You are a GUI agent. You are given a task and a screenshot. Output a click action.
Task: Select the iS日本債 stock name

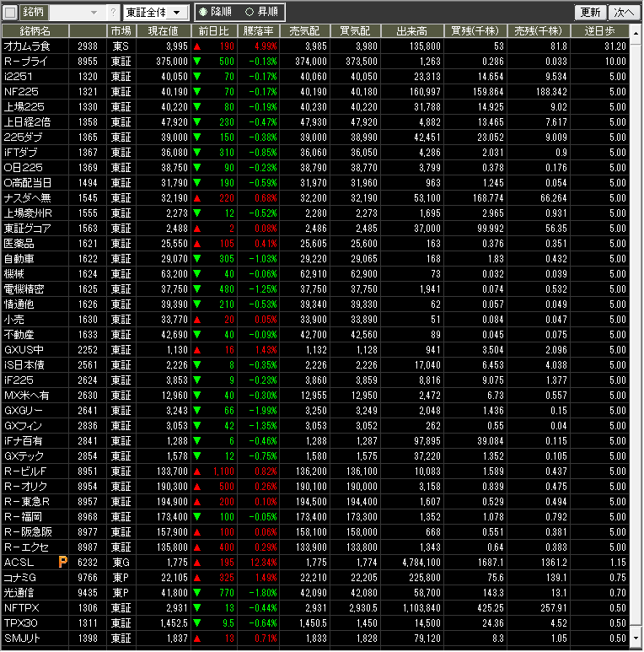24,365
